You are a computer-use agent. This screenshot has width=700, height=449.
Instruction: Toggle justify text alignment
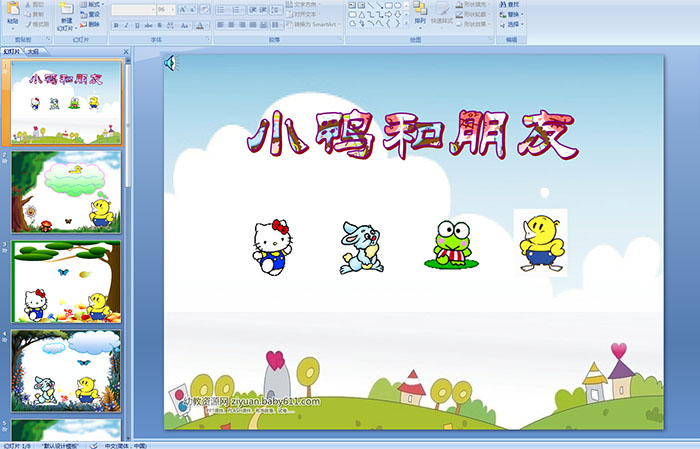point(253,25)
